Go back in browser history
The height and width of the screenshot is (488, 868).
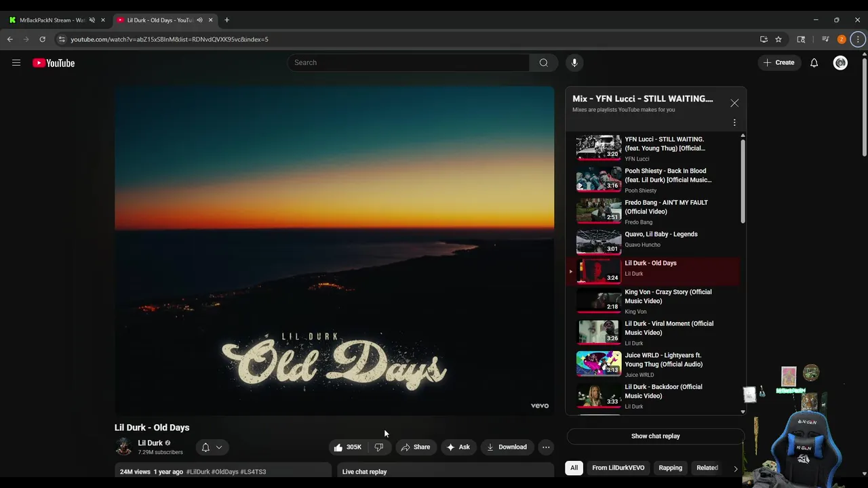click(x=10, y=39)
